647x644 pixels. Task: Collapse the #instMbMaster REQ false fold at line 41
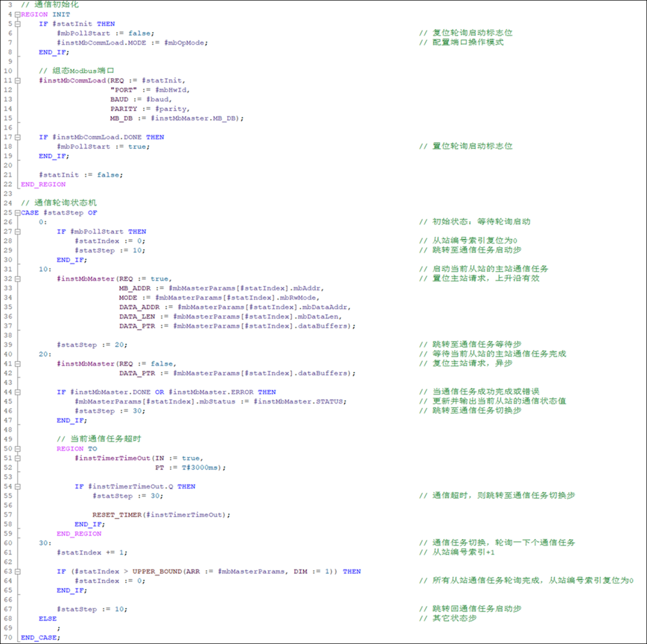click(x=17, y=364)
